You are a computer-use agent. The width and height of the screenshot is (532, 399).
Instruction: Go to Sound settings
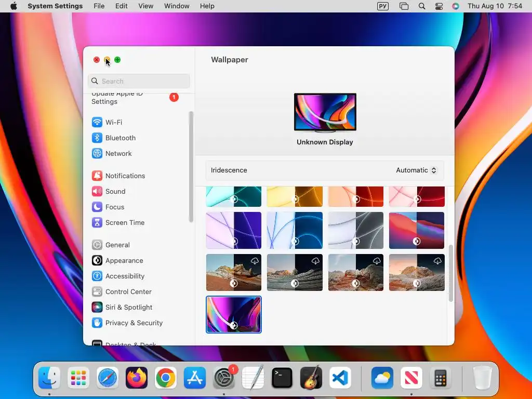click(108, 191)
